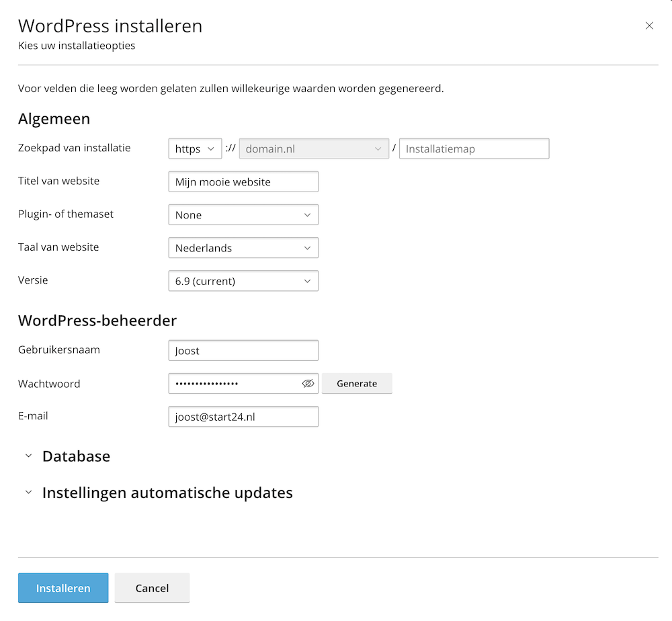This screenshot has width=672, height=621.
Task: Expand Instellingen automatische updates chevron
Action: 28,493
